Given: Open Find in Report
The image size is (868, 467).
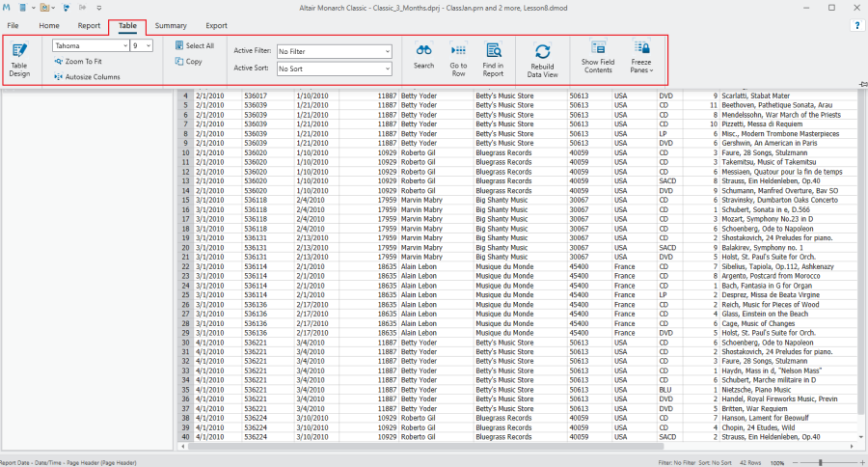Looking at the screenshot, I should (x=493, y=58).
